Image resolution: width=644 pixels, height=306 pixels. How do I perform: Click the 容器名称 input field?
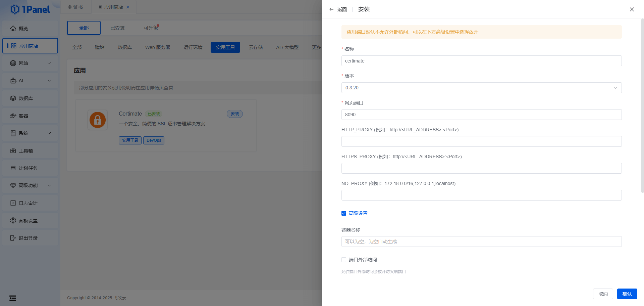481,242
